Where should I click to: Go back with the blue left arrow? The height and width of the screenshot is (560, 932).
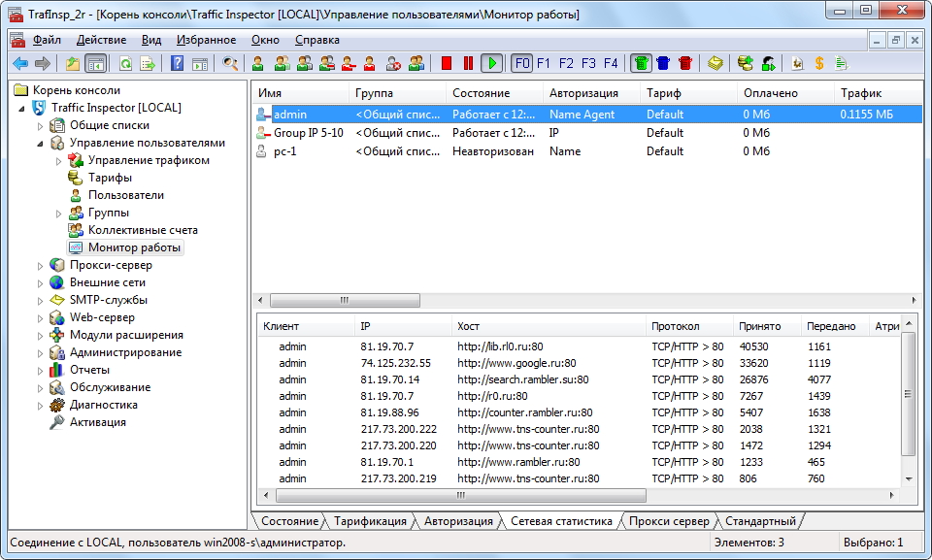(x=20, y=63)
